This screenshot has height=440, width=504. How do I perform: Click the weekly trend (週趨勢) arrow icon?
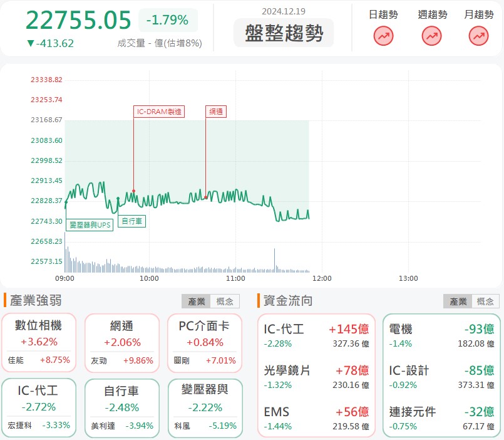[431, 37]
